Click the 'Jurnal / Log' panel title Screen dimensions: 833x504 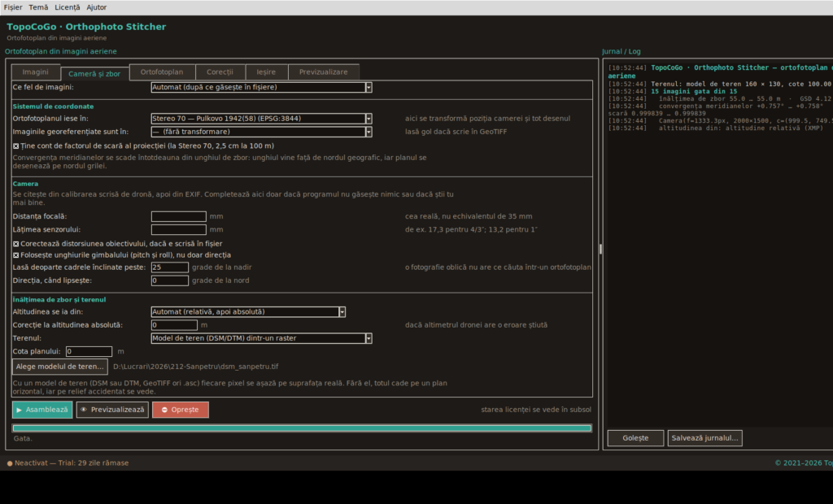click(x=621, y=51)
